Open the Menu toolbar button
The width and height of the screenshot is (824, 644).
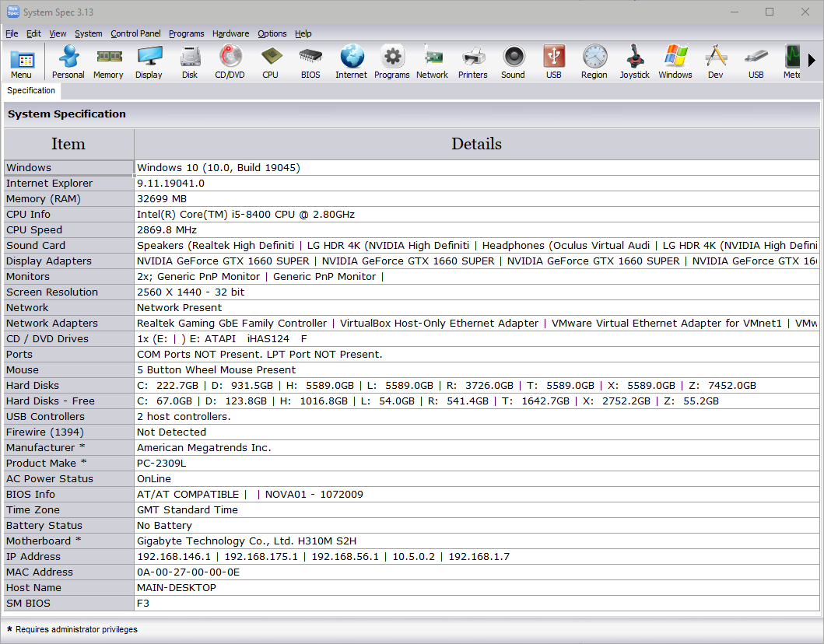coord(23,61)
